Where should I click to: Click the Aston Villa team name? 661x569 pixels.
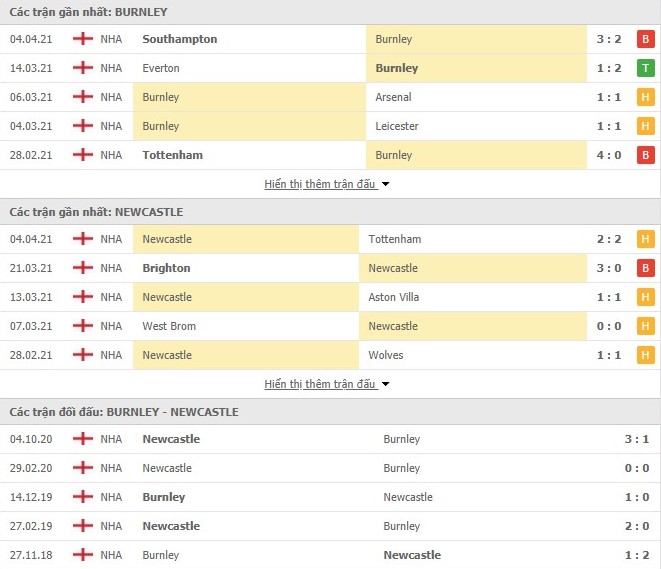click(396, 297)
